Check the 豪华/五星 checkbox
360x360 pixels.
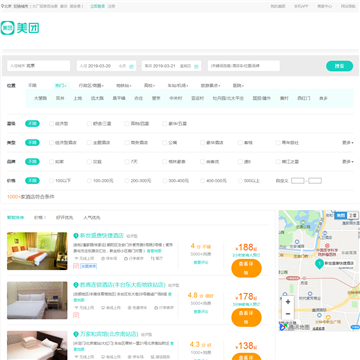pos(165,124)
